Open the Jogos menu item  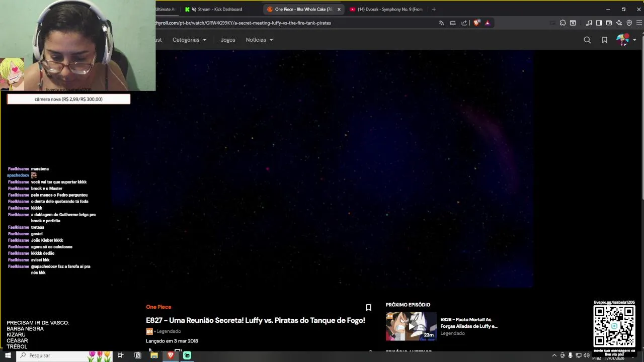(228, 40)
